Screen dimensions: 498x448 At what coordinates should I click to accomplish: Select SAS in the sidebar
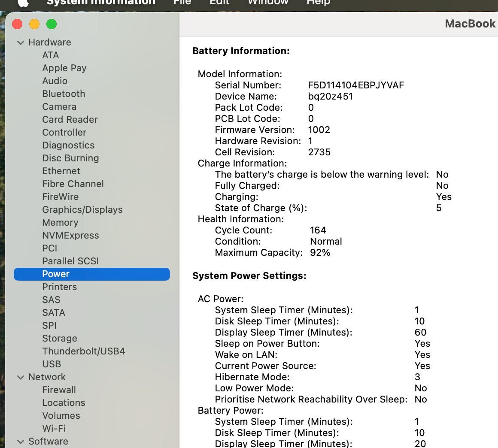[51, 300]
